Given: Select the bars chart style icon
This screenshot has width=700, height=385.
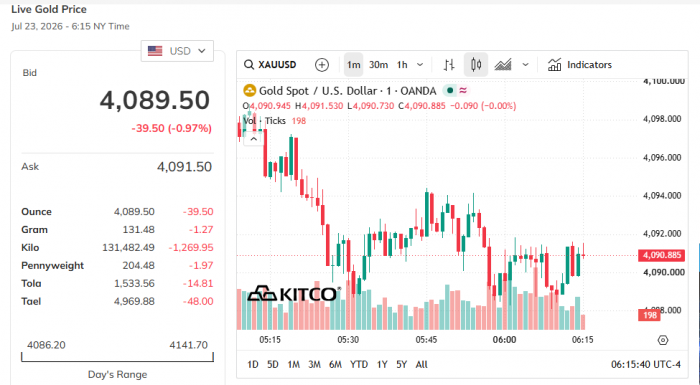Looking at the screenshot, I should point(449,65).
